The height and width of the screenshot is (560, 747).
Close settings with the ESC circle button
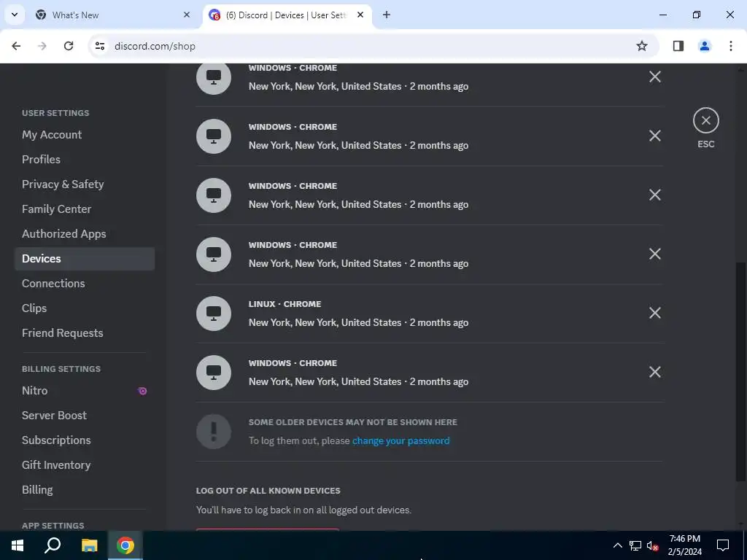(x=705, y=120)
